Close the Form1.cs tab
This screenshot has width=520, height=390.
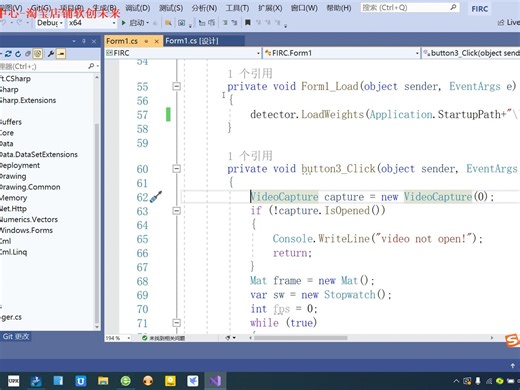156,41
